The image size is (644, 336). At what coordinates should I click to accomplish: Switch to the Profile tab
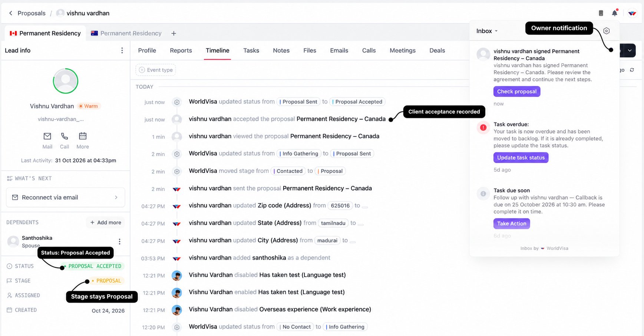[x=147, y=50]
